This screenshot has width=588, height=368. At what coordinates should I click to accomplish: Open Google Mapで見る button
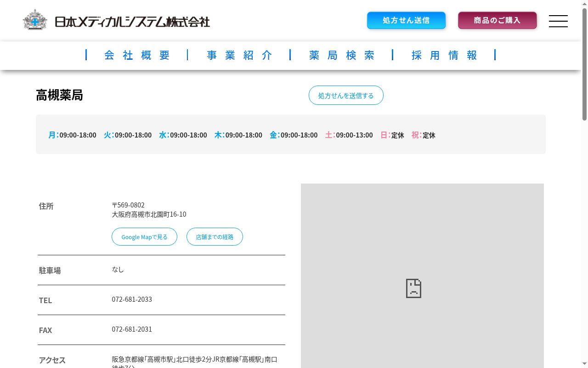(144, 237)
